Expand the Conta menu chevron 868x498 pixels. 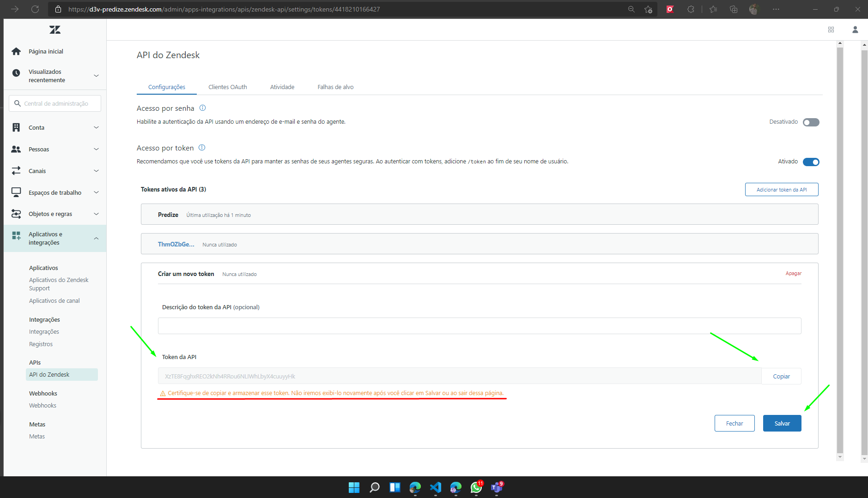click(96, 127)
